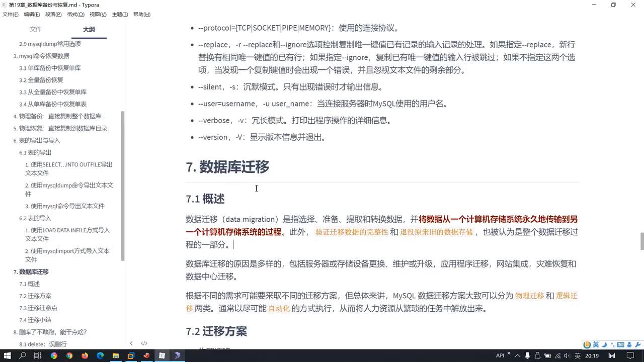Open the notification center icon
Image resolution: width=644 pixels, height=362 pixels.
coord(630,355)
